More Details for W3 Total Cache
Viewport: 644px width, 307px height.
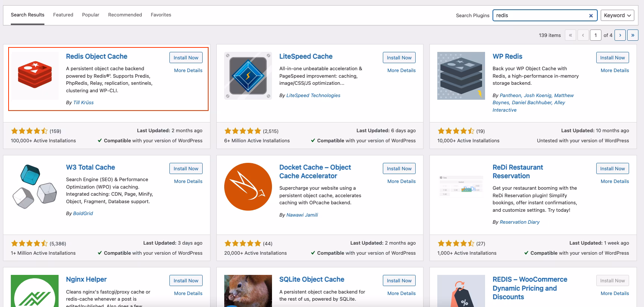tap(188, 181)
